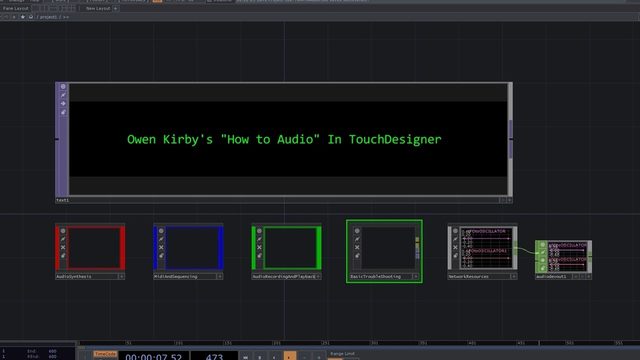Image resolution: width=640 pixels, height=360 pixels.
Task: Click the highlighted play forward button
Action: (289, 356)
